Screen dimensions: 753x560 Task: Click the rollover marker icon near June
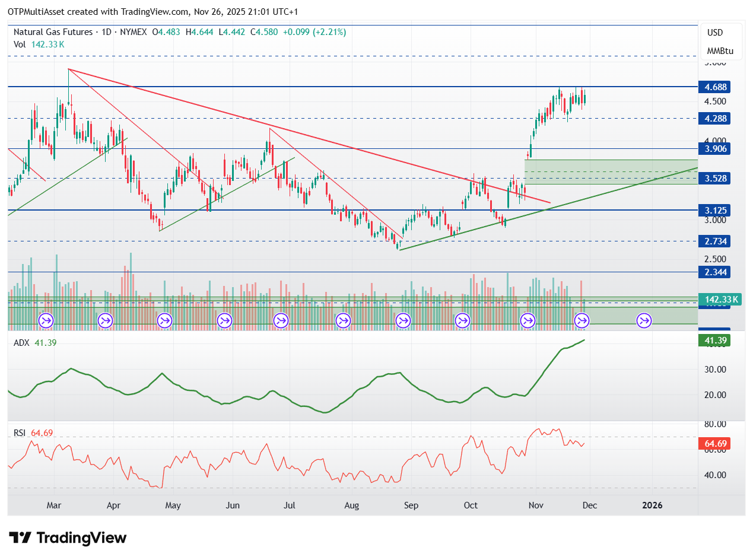tap(224, 321)
